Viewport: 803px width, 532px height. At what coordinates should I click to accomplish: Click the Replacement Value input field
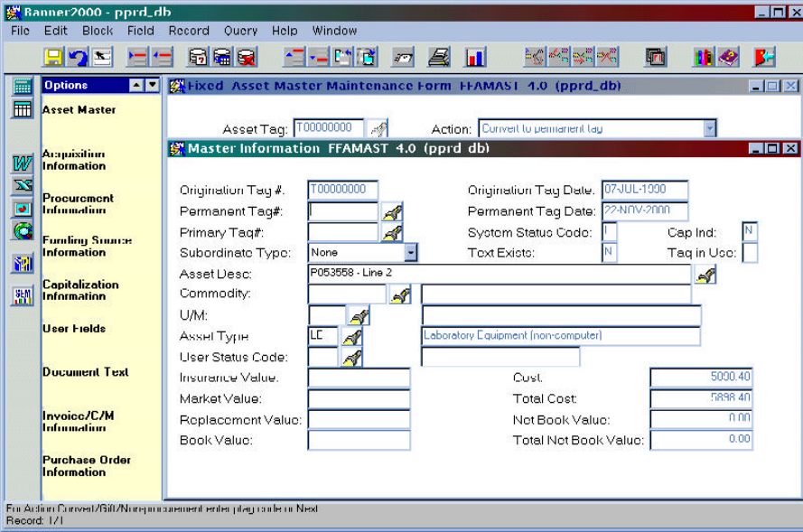(x=359, y=420)
